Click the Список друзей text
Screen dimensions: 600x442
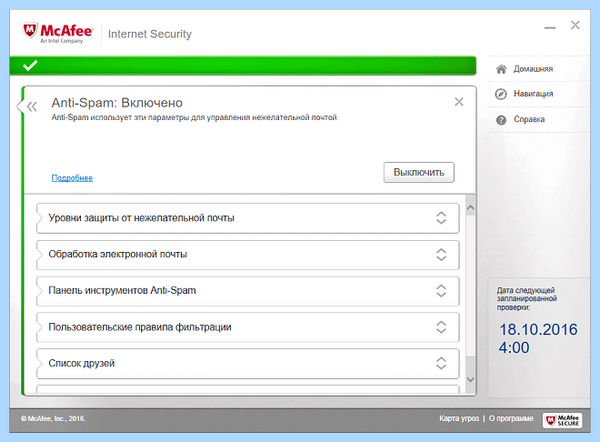82,363
